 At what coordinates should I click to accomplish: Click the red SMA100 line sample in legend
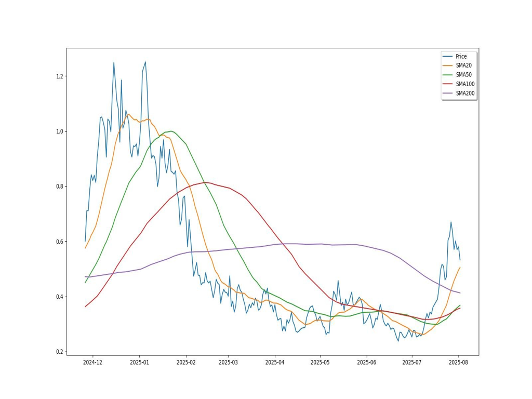pos(448,84)
